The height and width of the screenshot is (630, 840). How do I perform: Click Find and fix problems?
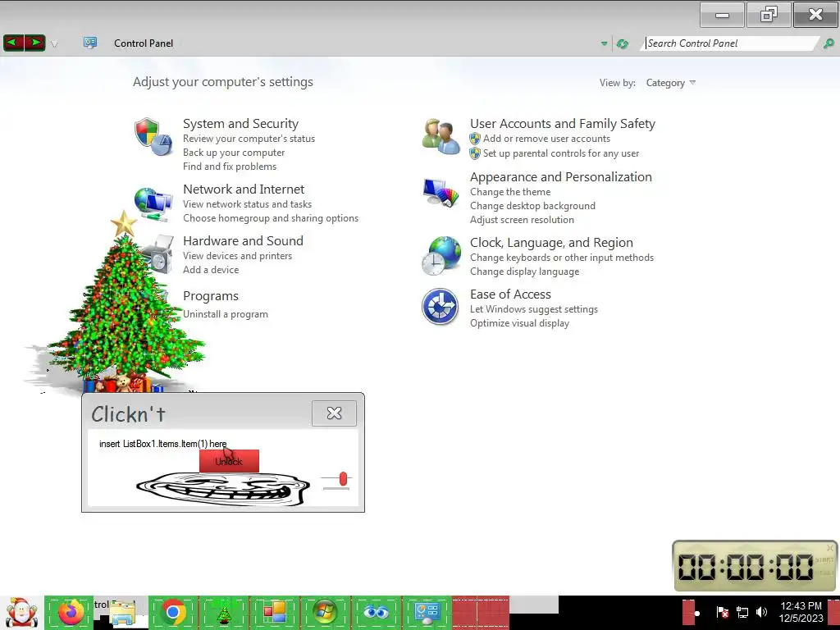click(x=230, y=167)
